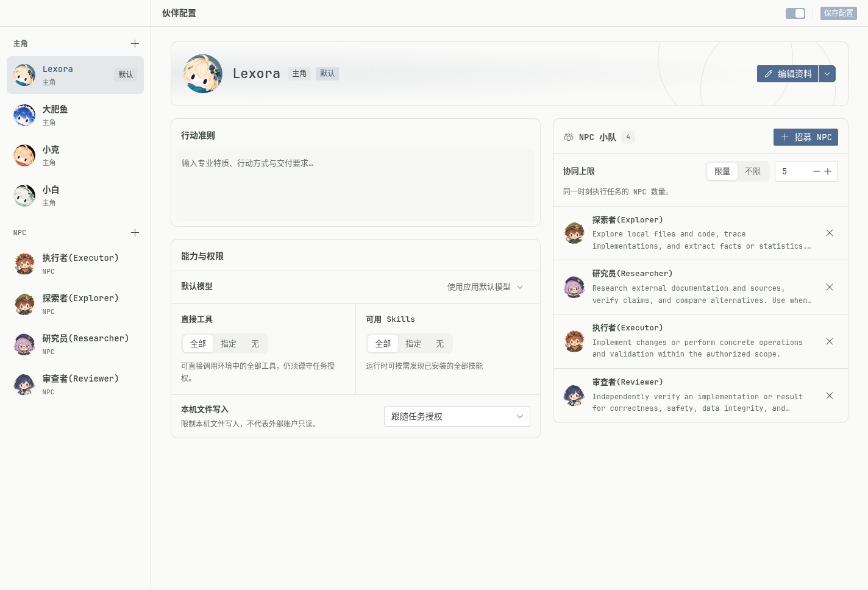This screenshot has width=868, height=590.
Task: Click the 保存配置 button
Action: (x=839, y=13)
